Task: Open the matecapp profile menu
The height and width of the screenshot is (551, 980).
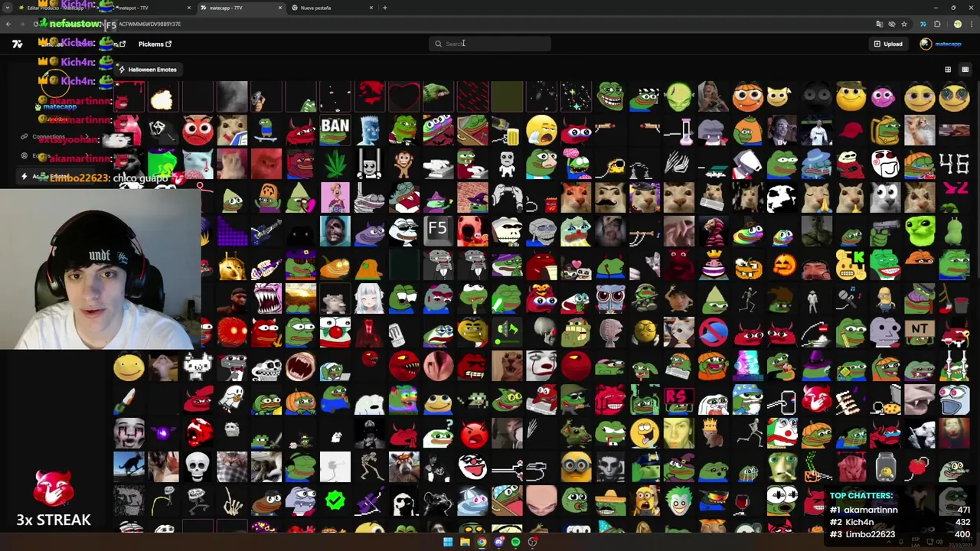Action: pyautogui.click(x=941, y=44)
